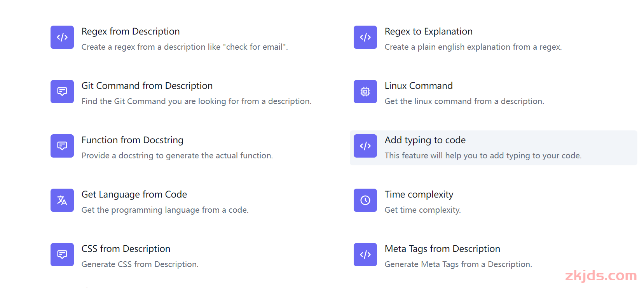The image size is (644, 288).
Task: Click the Time complexity clock icon
Action: click(365, 200)
